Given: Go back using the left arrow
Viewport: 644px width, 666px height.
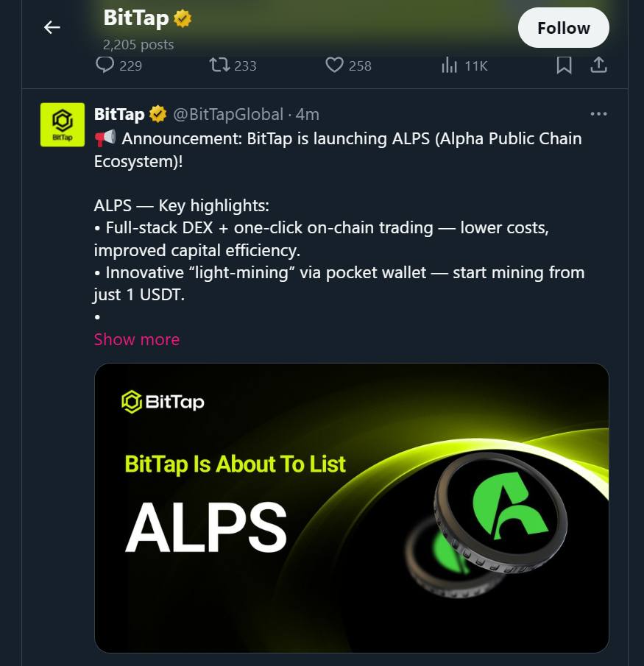Looking at the screenshot, I should tap(52, 28).
